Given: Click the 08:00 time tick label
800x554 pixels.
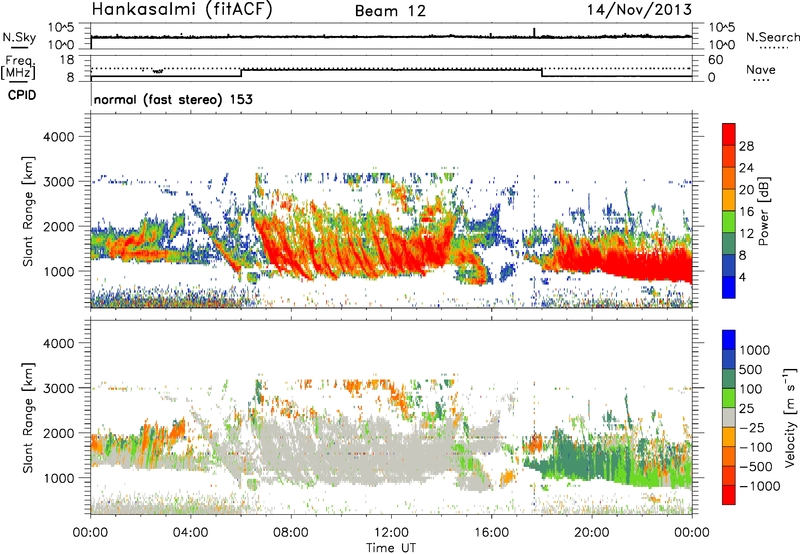Looking at the screenshot, I should click(291, 533).
